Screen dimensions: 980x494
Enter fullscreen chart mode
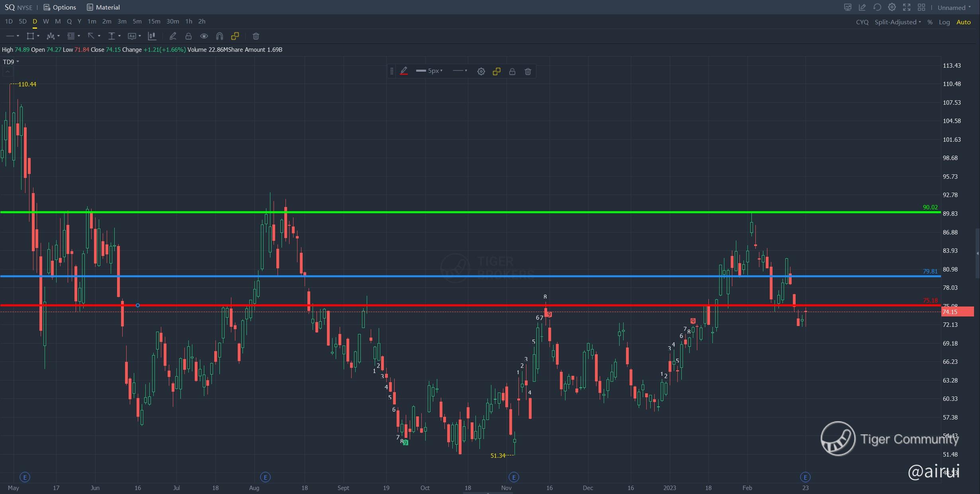pyautogui.click(x=907, y=7)
